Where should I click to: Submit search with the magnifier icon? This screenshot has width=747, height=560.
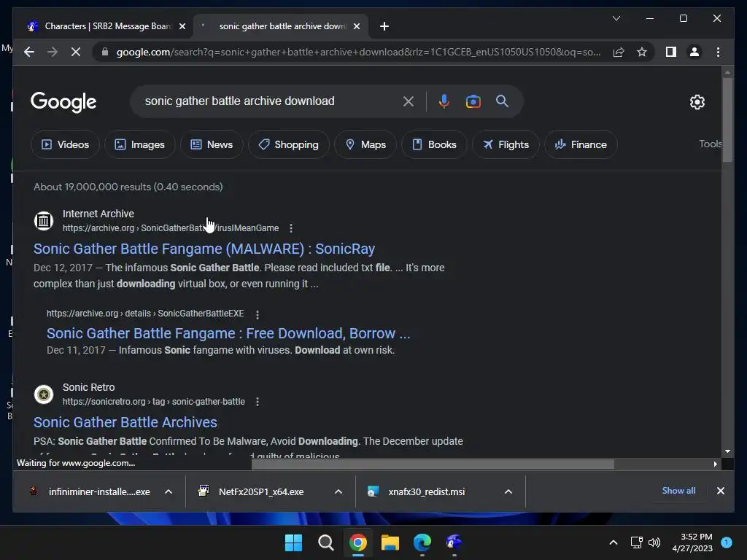coord(502,101)
